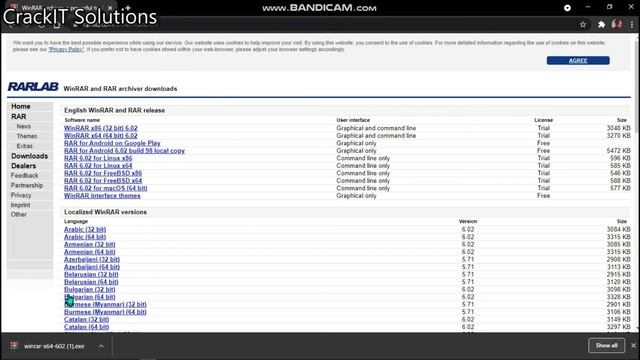The width and height of the screenshot is (640, 360).
Task: Open Privacy in sidebar
Action: pyautogui.click(x=21, y=195)
